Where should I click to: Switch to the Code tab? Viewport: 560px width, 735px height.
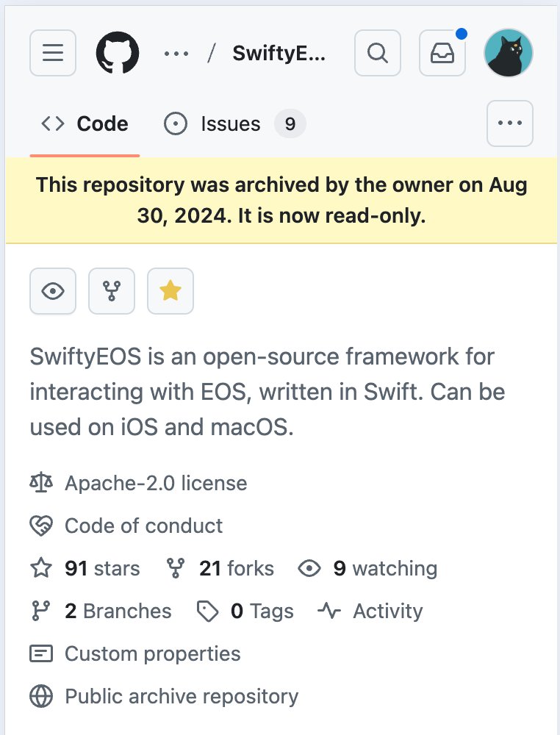click(x=85, y=123)
